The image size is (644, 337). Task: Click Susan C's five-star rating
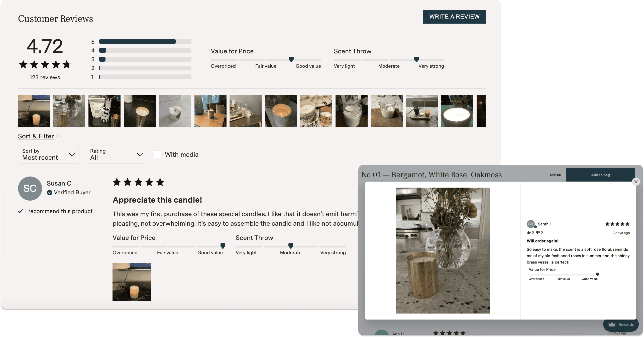[x=138, y=182]
